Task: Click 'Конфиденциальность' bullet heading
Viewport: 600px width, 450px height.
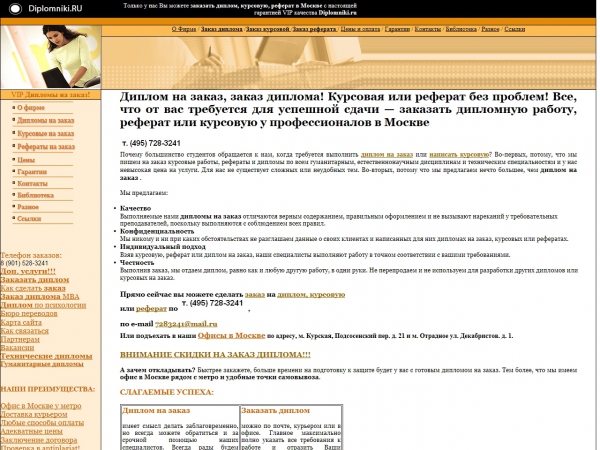Action: [x=157, y=232]
